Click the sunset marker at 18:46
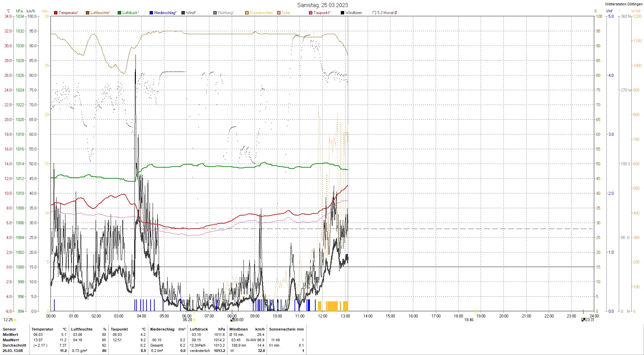This screenshot has height=355, width=644. (x=476, y=320)
